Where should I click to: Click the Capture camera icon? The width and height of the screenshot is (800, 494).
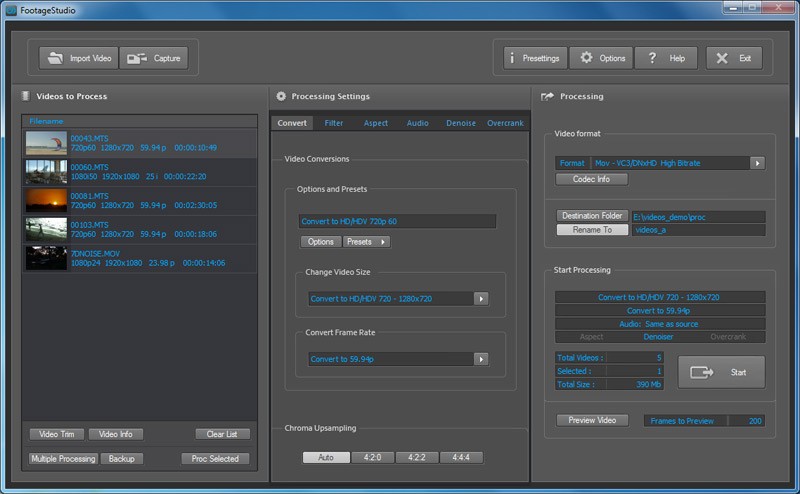(x=135, y=58)
